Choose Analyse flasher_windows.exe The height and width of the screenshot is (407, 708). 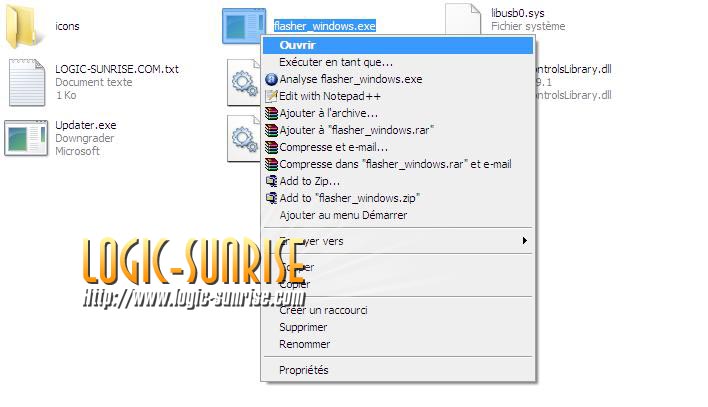tap(398, 80)
